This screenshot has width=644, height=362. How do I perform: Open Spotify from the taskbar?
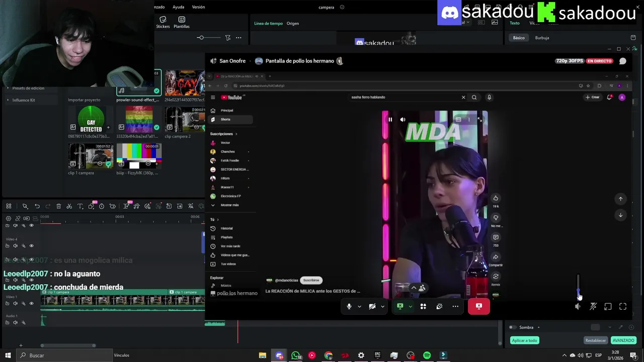(427, 355)
